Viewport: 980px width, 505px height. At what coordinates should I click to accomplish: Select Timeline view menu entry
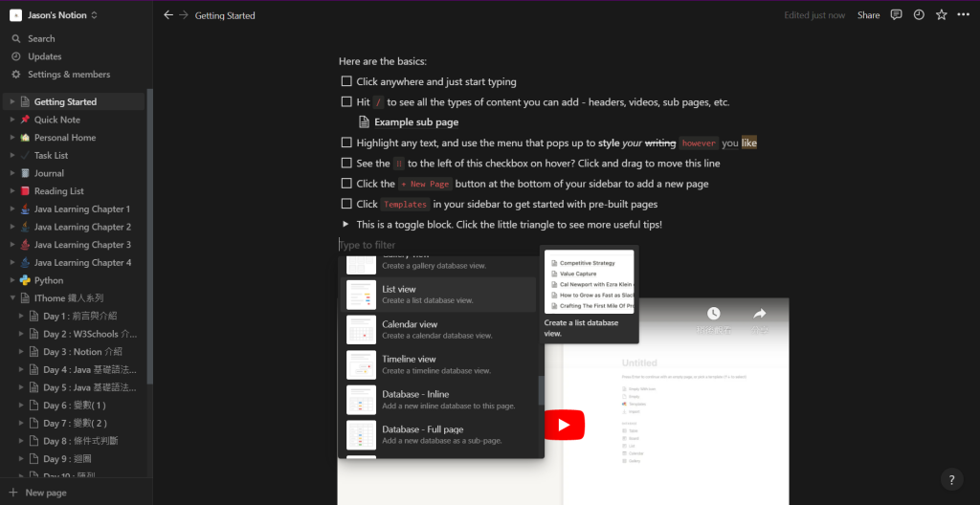pos(440,365)
